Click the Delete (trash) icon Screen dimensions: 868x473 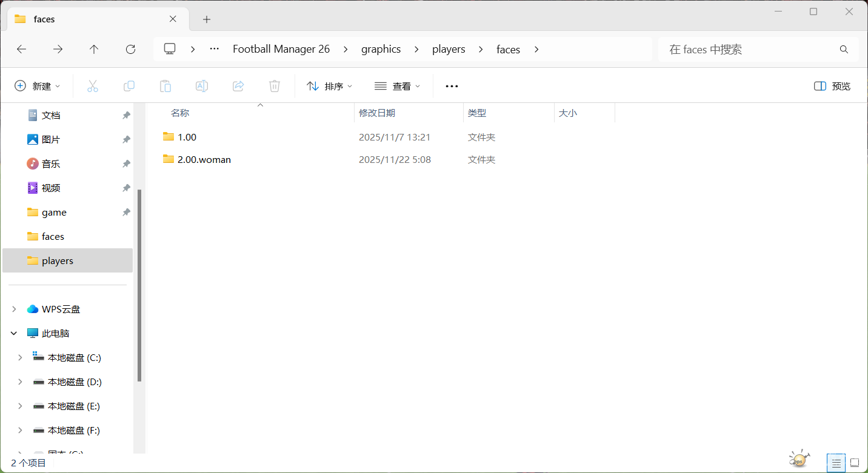click(x=274, y=85)
